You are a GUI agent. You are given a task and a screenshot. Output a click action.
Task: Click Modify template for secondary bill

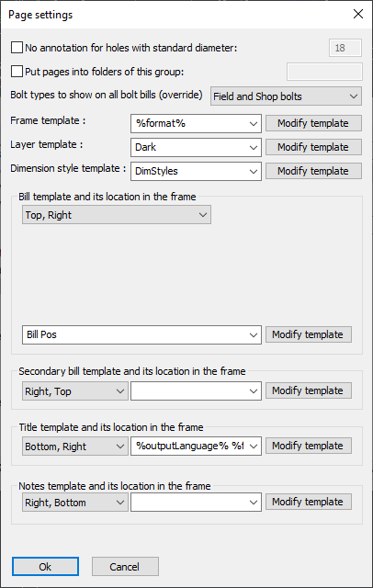(309, 390)
